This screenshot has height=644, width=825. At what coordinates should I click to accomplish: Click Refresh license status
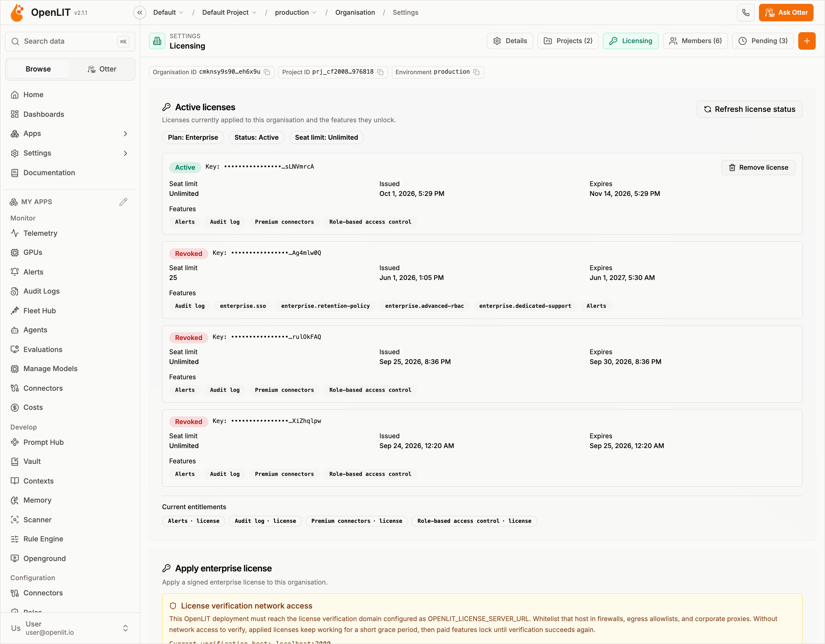[749, 109]
